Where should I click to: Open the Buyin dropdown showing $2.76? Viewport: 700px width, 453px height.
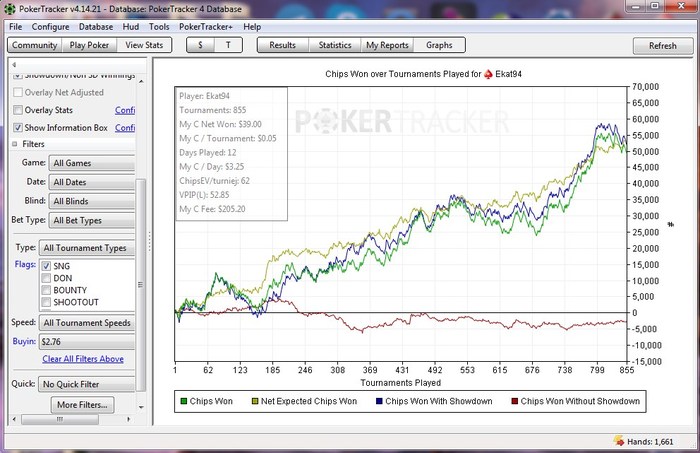tap(87, 342)
